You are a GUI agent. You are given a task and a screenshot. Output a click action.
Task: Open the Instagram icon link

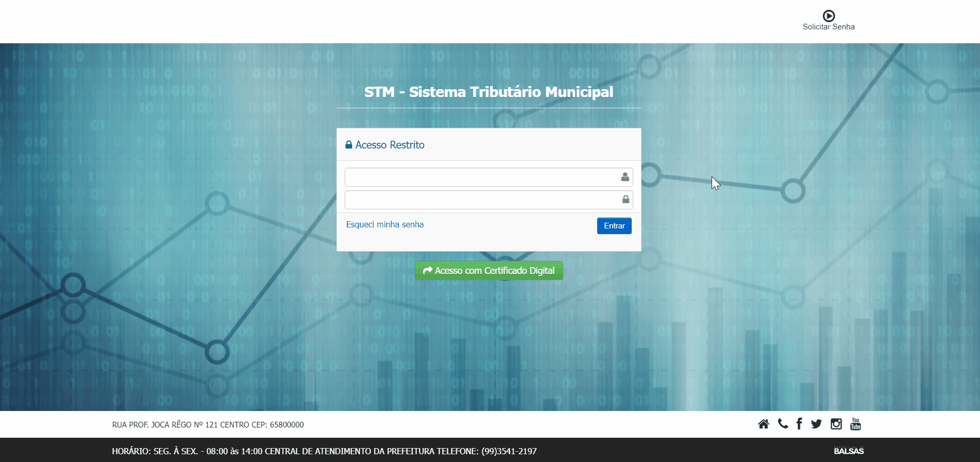[836, 424]
